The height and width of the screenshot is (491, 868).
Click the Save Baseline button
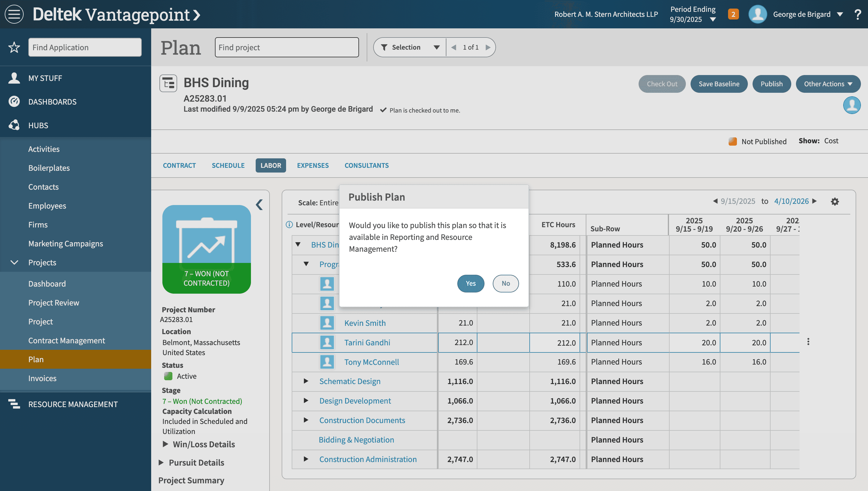click(719, 84)
